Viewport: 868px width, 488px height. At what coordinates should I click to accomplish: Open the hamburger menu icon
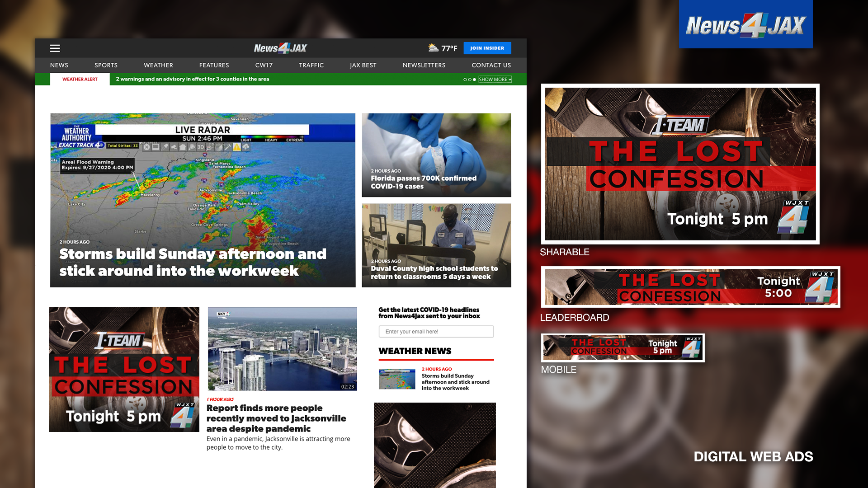pyautogui.click(x=55, y=48)
